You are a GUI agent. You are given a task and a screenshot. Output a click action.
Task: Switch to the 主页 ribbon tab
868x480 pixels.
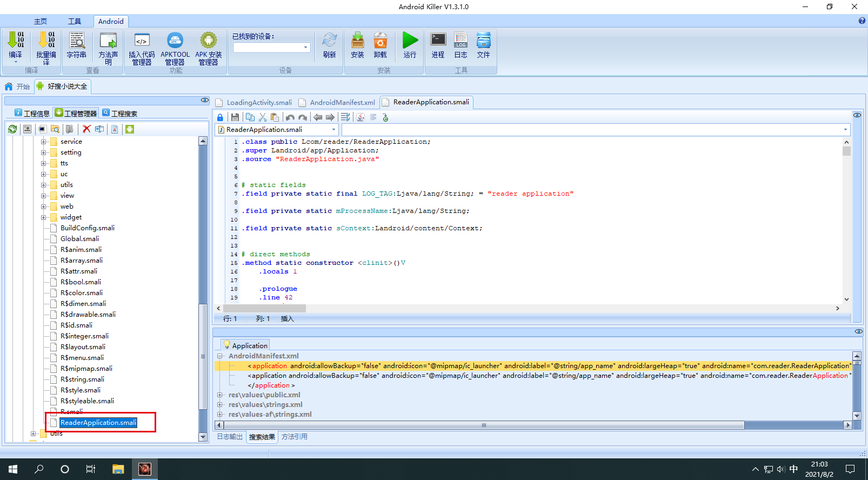pos(41,22)
